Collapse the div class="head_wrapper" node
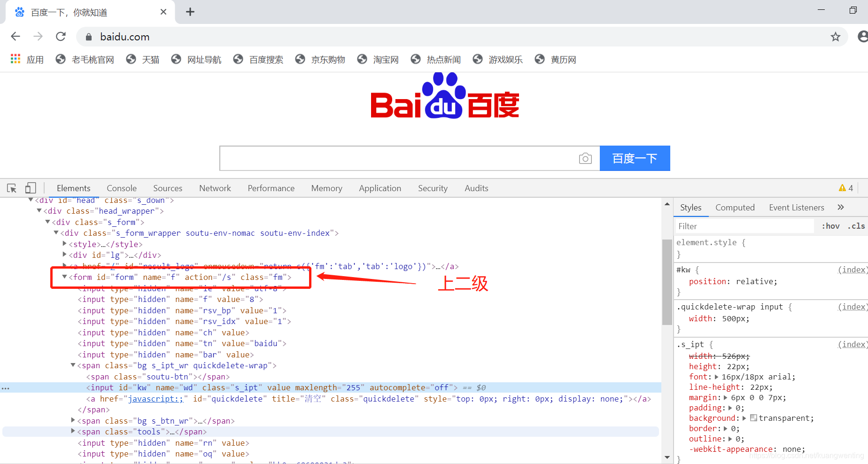This screenshot has height=464, width=868. point(39,211)
